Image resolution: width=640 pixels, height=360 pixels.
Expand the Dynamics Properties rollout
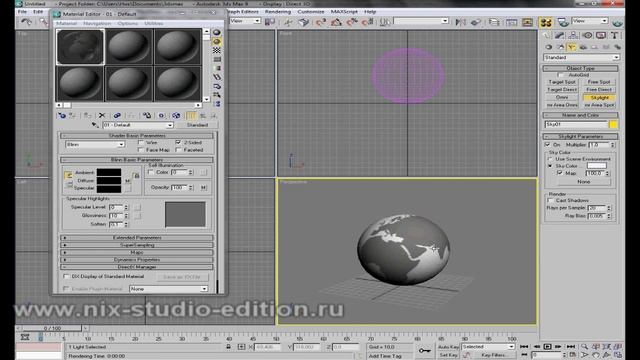coord(137,260)
